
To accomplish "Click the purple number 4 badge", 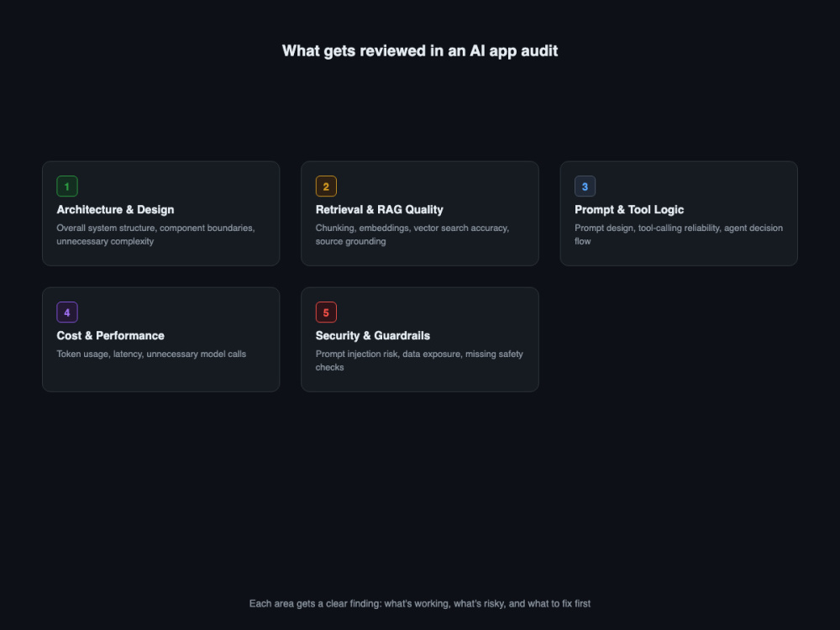I will 67,312.
